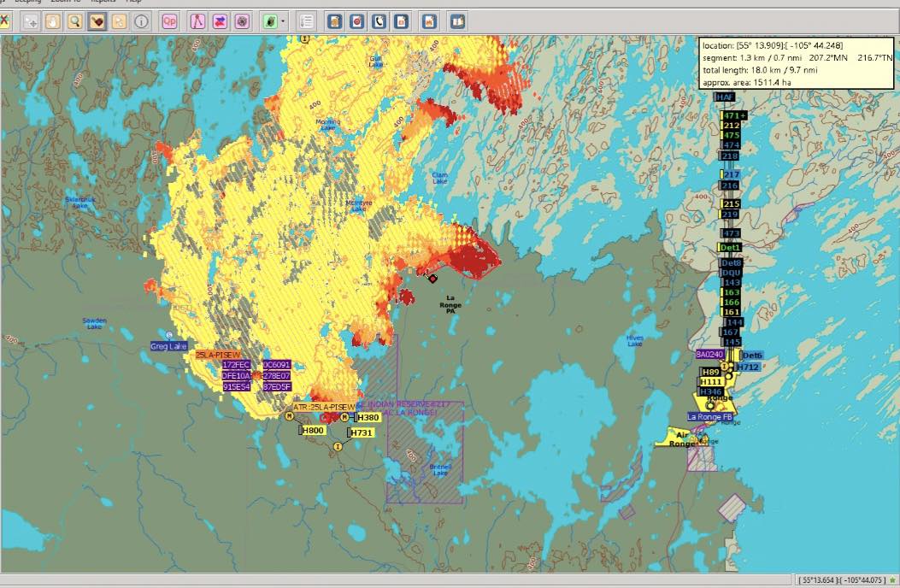
Task: Select the 212 resource label
Action: click(732, 125)
